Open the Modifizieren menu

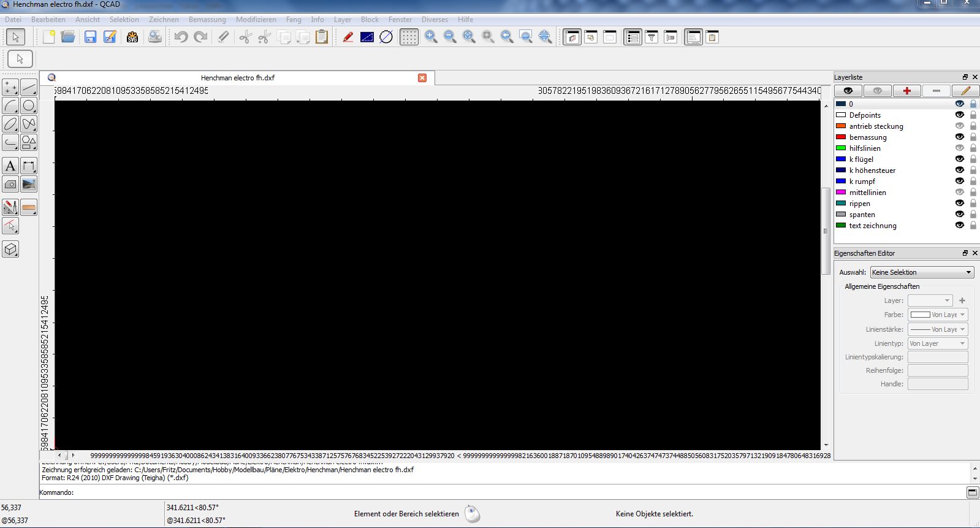click(x=256, y=20)
